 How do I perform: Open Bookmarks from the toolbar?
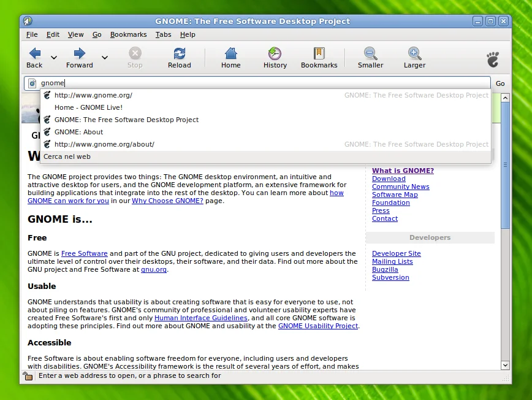pyautogui.click(x=319, y=55)
